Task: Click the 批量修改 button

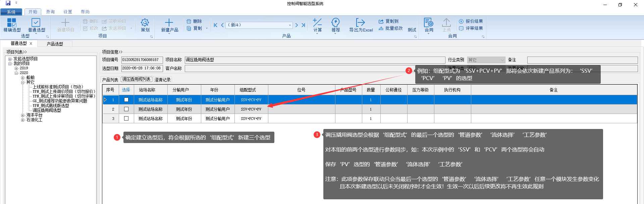Action: (x=391, y=28)
